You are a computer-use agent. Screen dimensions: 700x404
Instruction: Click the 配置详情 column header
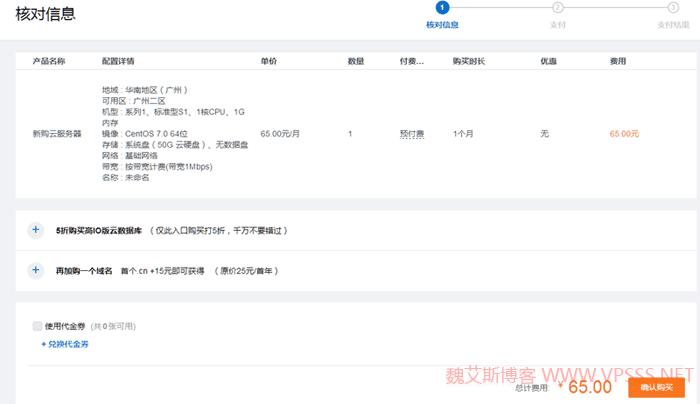pos(118,61)
